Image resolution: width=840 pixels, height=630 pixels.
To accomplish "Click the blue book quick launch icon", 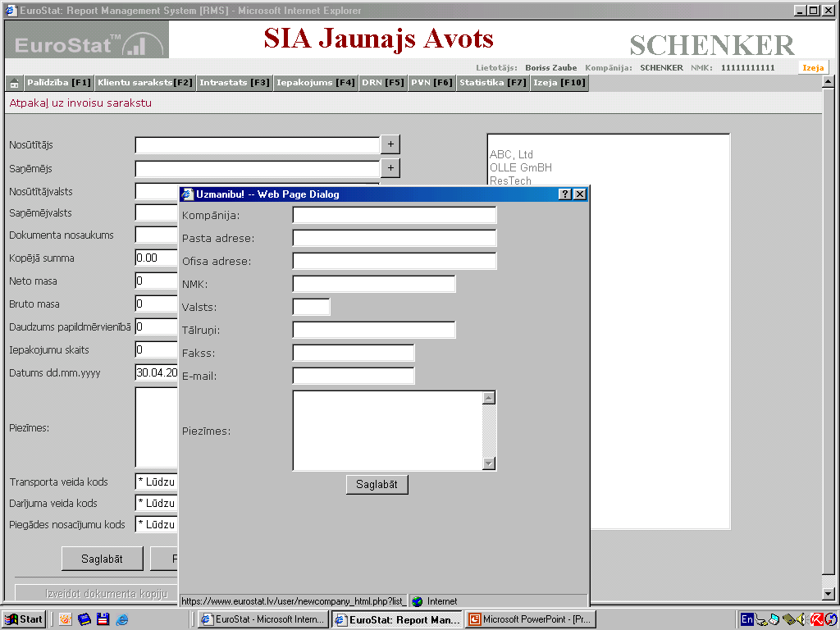I will pyautogui.click(x=84, y=620).
